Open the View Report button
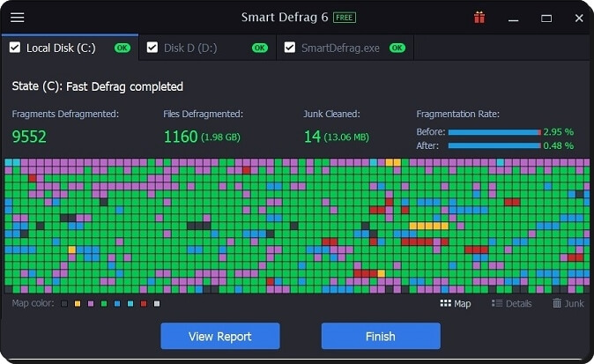594x364 pixels. 220,336
